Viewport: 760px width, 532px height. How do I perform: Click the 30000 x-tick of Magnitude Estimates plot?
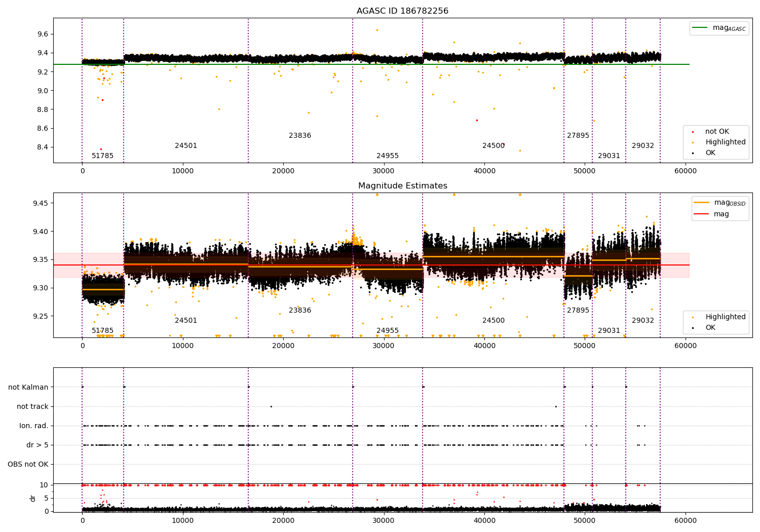coord(384,346)
